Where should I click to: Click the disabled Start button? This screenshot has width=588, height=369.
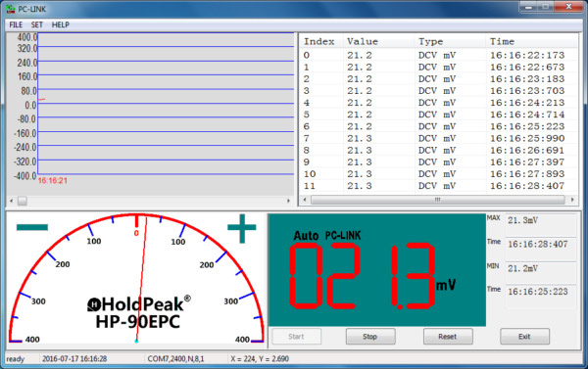point(296,337)
